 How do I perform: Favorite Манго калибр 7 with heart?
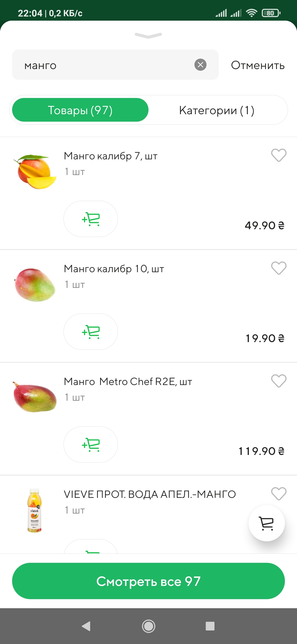coord(279,155)
